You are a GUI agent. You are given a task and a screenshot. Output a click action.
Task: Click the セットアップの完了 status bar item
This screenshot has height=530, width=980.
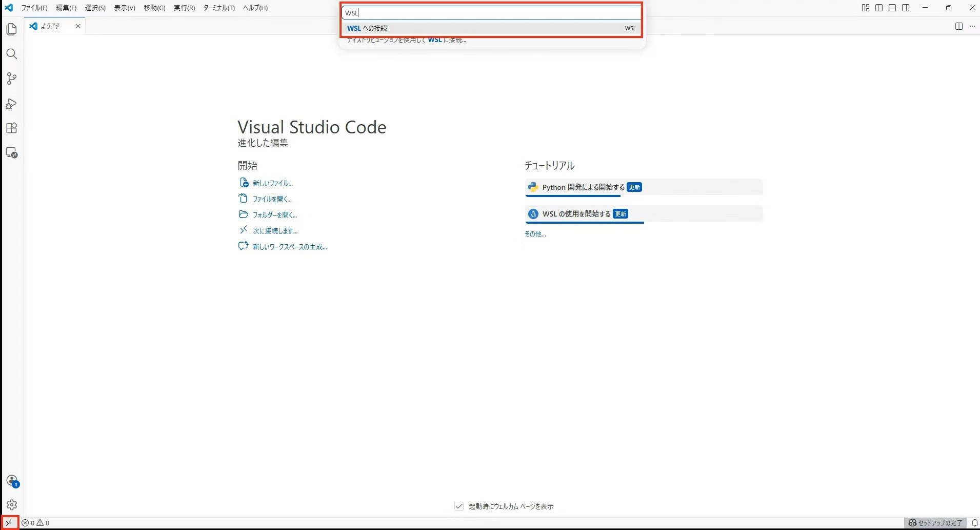(935, 523)
